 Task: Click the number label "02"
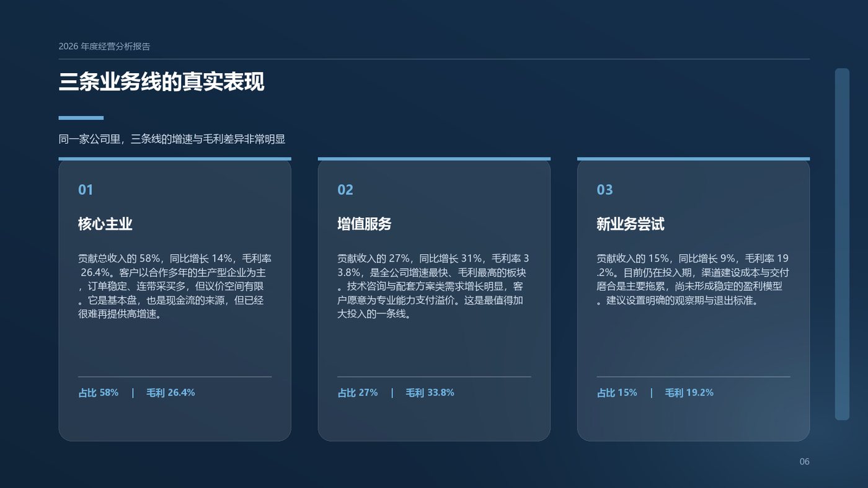click(x=345, y=190)
